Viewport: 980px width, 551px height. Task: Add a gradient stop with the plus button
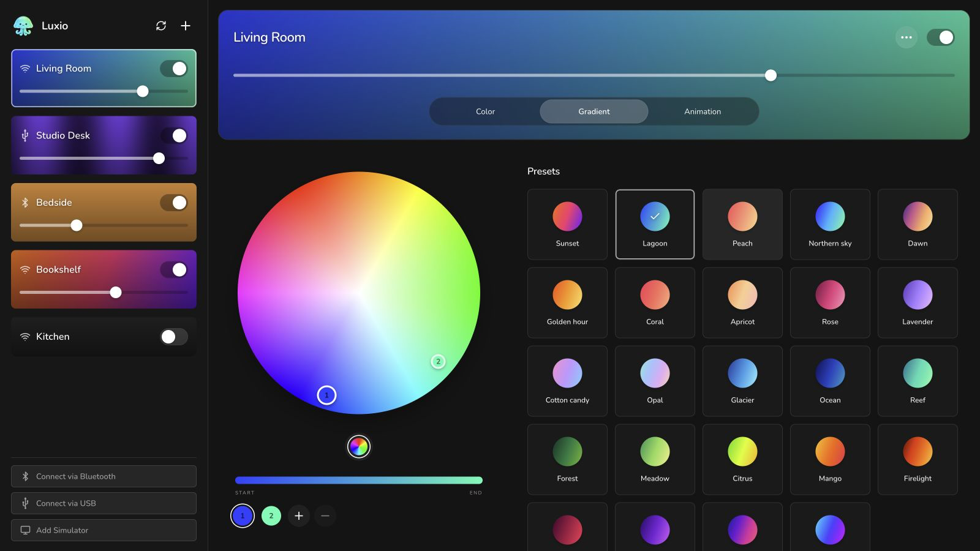[299, 516]
